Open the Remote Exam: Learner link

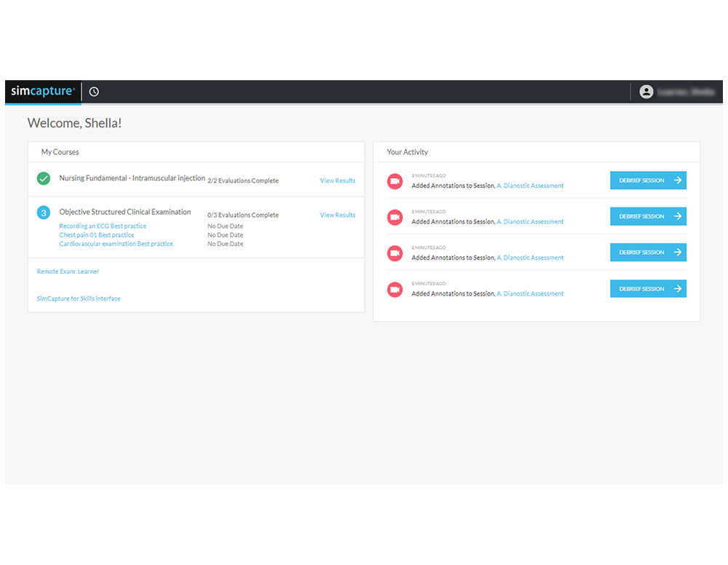[68, 272]
